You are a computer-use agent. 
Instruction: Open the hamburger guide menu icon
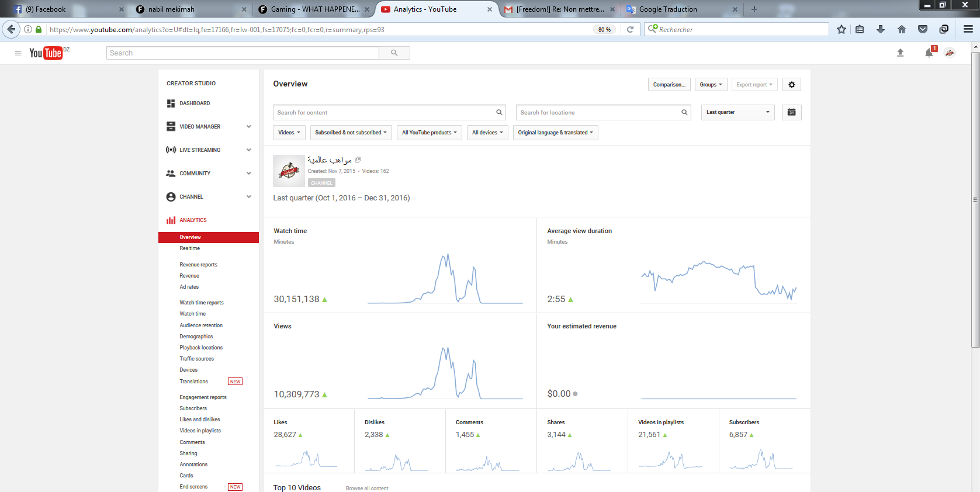pos(18,53)
